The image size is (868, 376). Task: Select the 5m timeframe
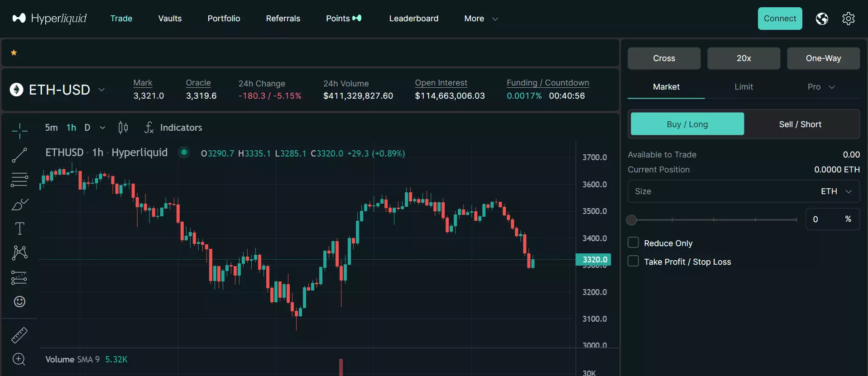51,128
